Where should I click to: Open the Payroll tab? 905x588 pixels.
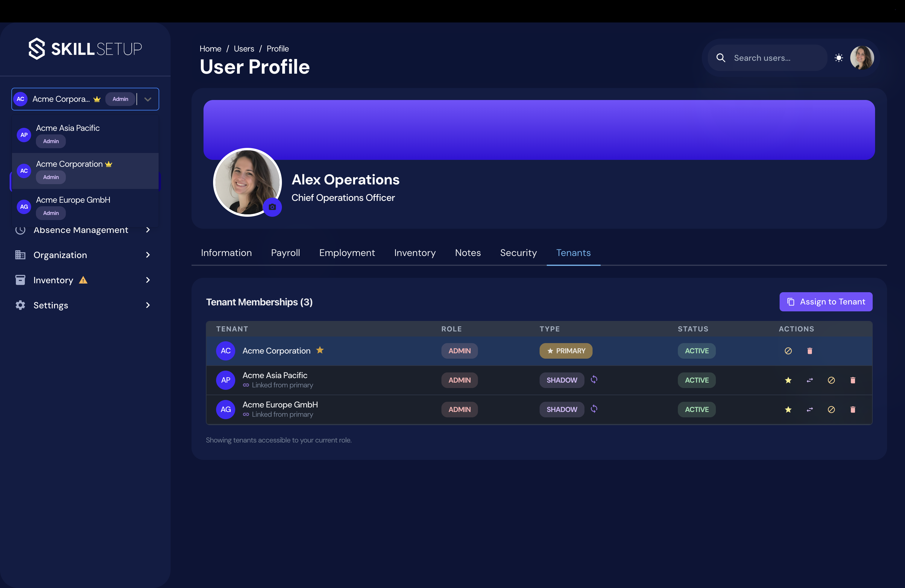coord(285,253)
